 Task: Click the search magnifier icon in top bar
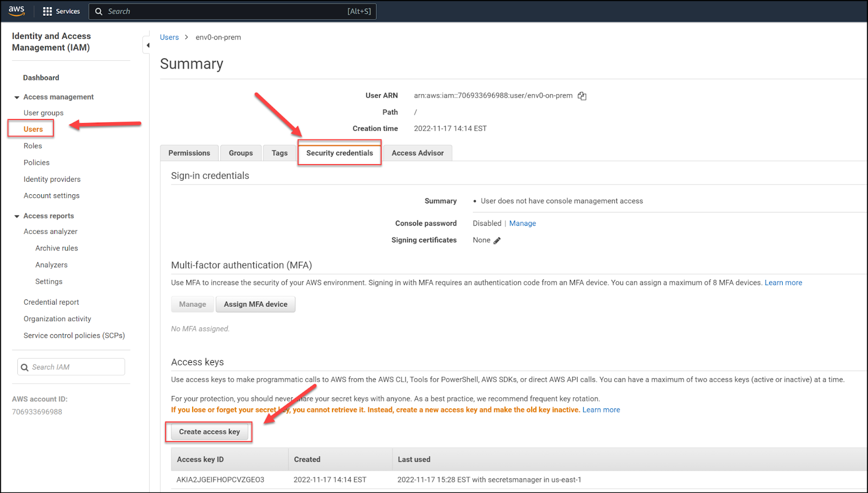[x=99, y=11]
